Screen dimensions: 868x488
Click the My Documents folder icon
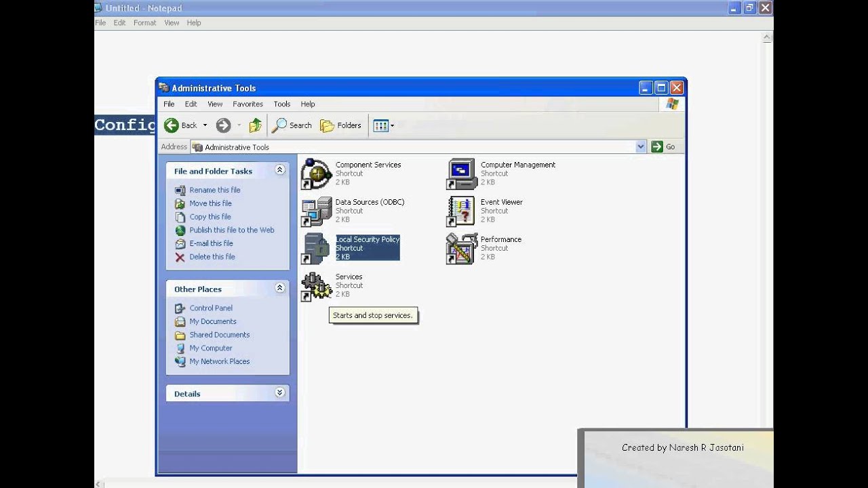click(x=180, y=321)
